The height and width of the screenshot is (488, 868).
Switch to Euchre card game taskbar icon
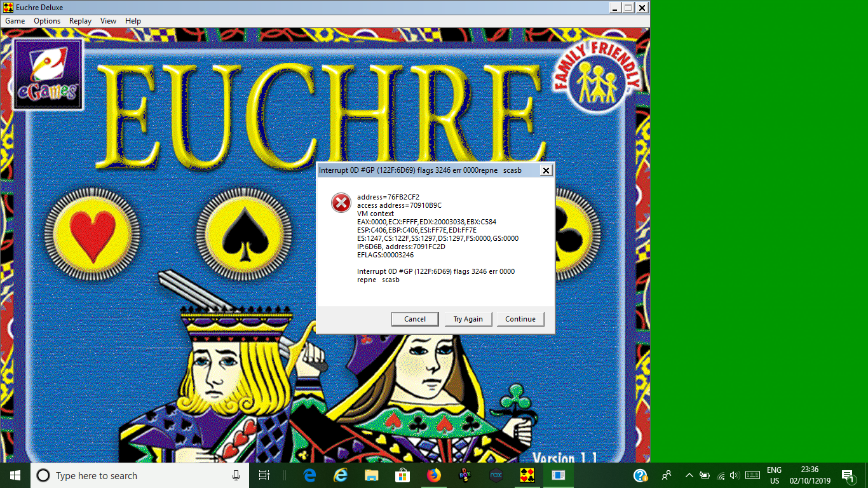point(527,475)
